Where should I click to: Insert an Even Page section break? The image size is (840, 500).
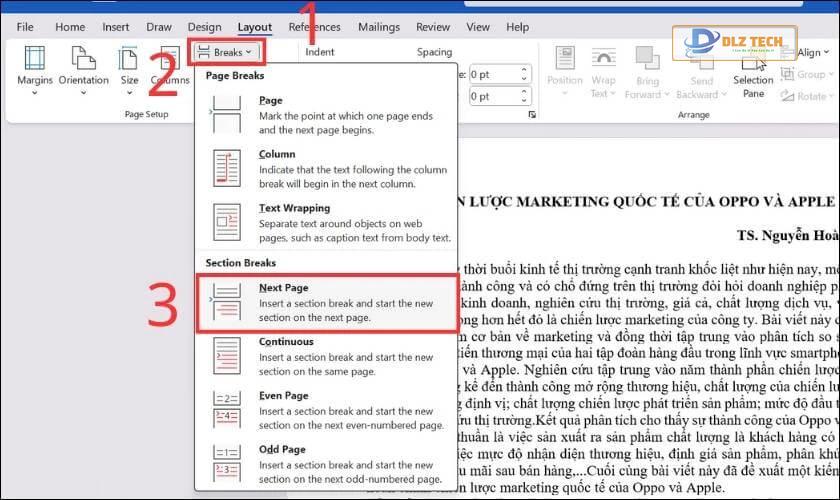click(x=327, y=410)
